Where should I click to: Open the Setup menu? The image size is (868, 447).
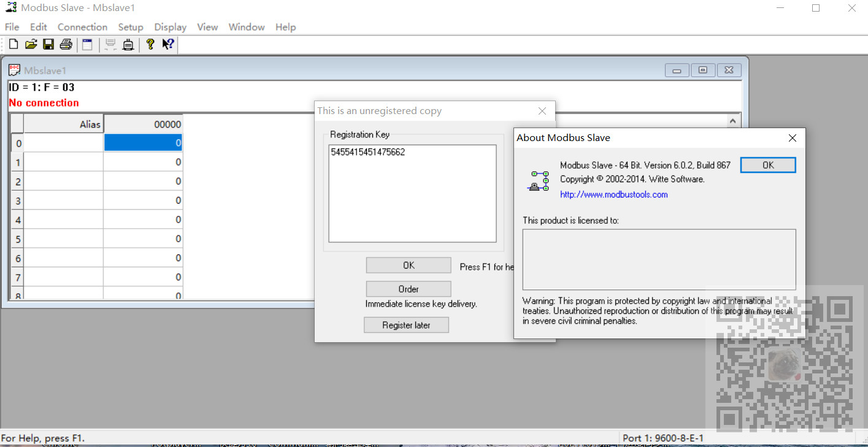[131, 27]
